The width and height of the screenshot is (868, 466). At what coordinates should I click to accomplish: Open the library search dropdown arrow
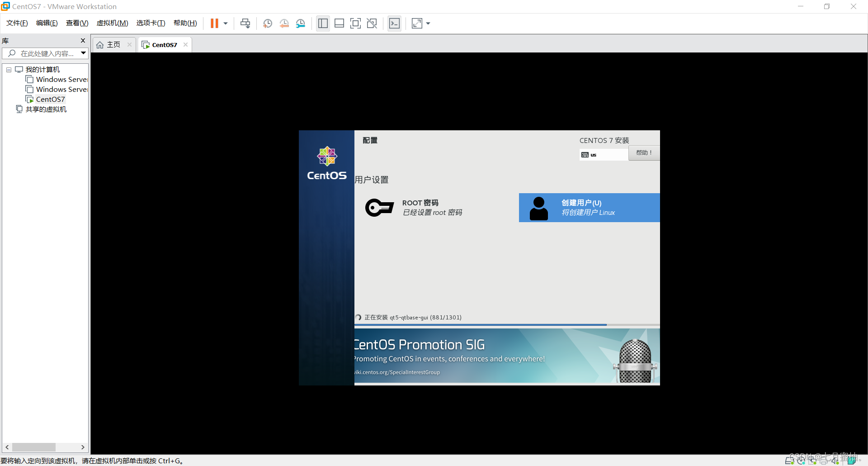84,53
